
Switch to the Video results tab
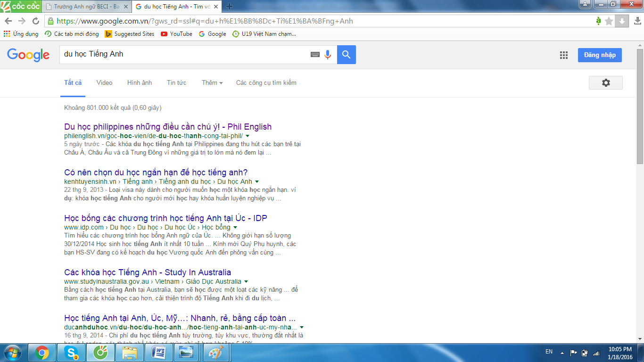click(x=104, y=82)
